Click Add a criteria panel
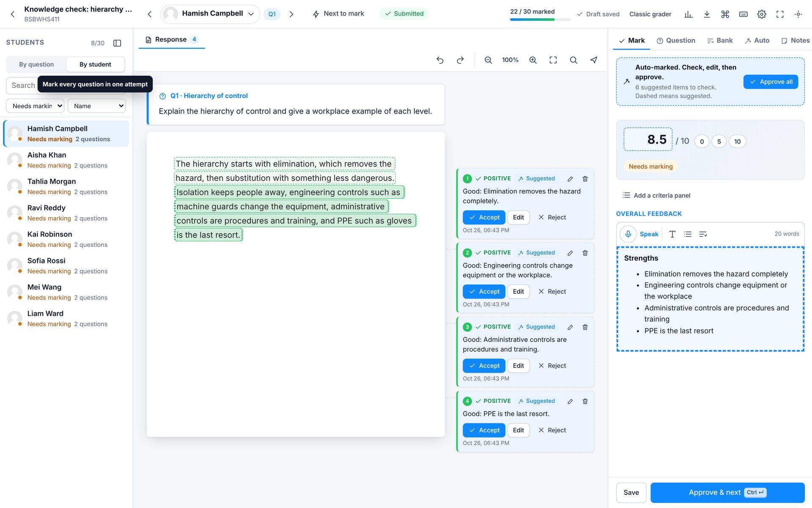 point(656,195)
